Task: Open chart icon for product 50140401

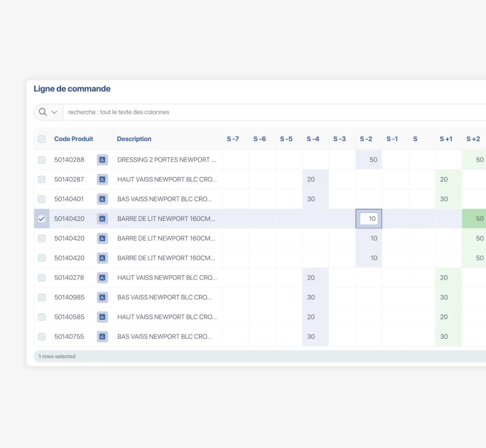Action: tap(103, 199)
